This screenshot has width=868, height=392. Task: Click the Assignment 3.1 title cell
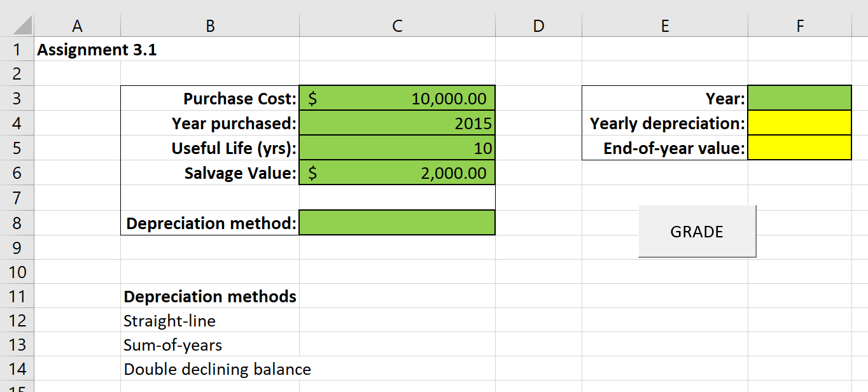click(x=78, y=50)
